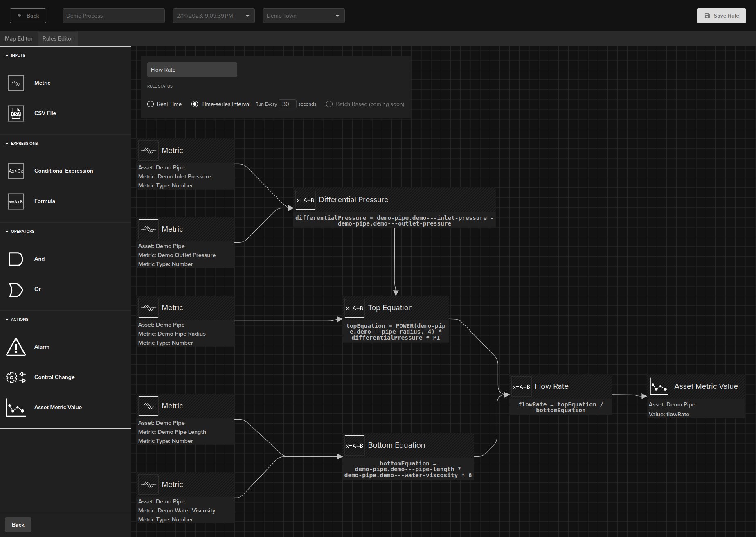
Task: Click the And operator icon
Action: tap(16, 259)
